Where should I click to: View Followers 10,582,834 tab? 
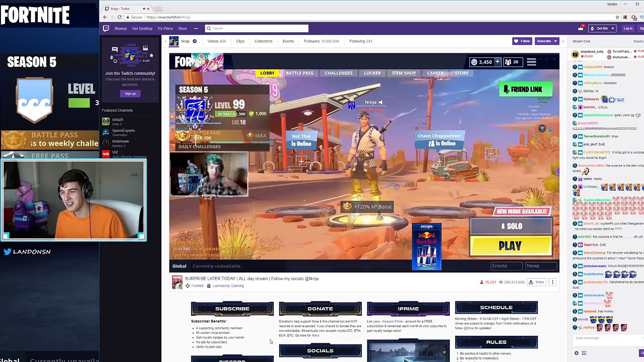pos(321,41)
